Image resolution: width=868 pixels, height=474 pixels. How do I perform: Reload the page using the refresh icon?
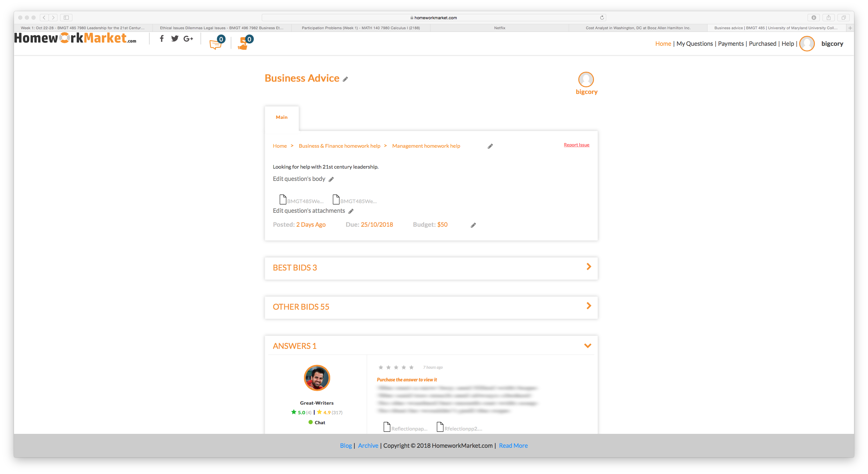(602, 18)
